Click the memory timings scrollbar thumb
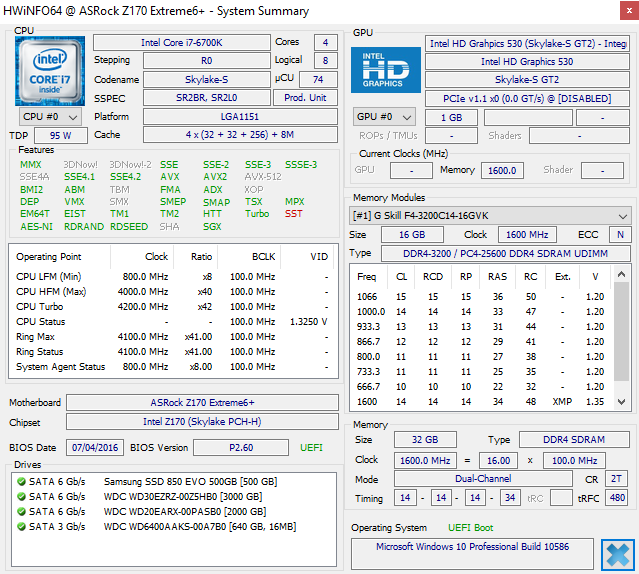This screenshot has width=639, height=574. click(621, 331)
